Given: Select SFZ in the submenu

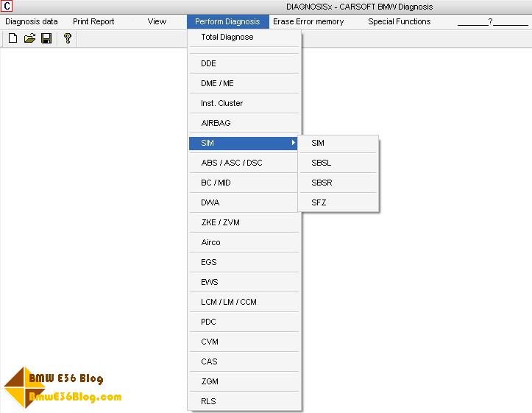Looking at the screenshot, I should pos(338,202).
